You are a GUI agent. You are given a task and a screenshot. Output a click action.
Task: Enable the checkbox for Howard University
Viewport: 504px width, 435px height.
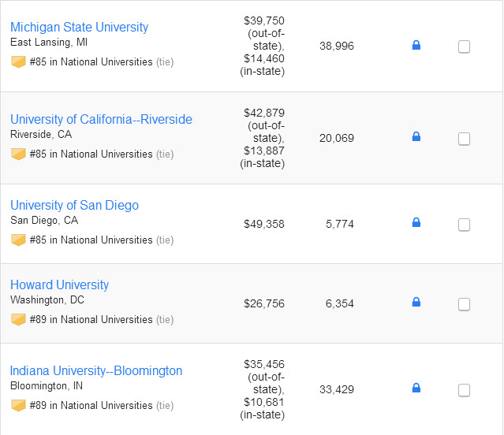point(464,304)
